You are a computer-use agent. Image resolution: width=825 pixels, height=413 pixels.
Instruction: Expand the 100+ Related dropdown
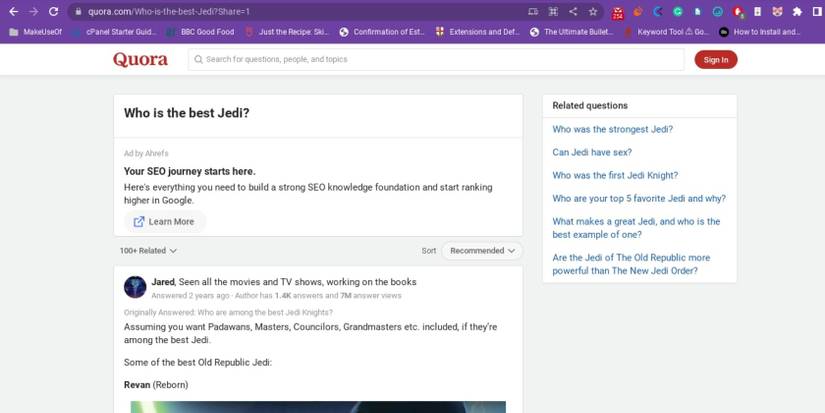tap(148, 250)
